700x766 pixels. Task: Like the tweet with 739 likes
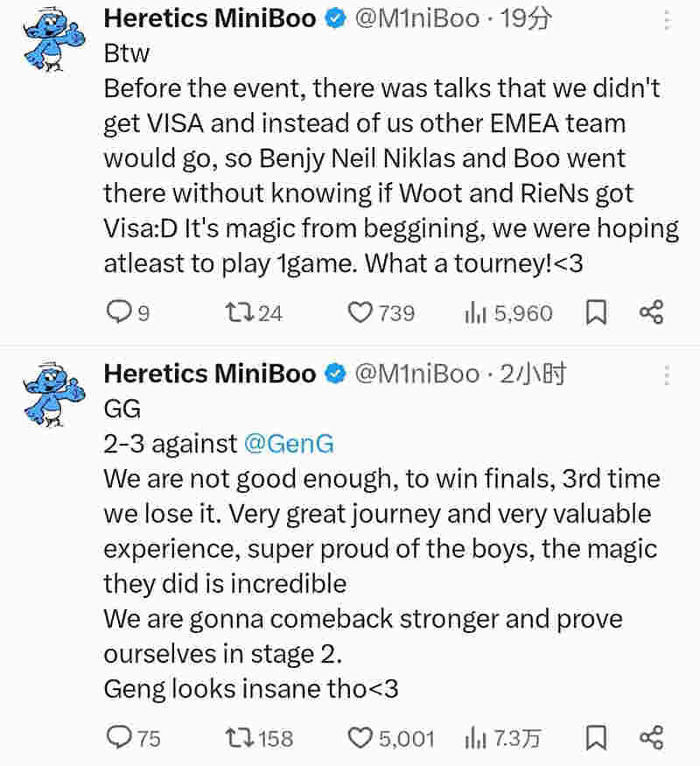[360, 313]
